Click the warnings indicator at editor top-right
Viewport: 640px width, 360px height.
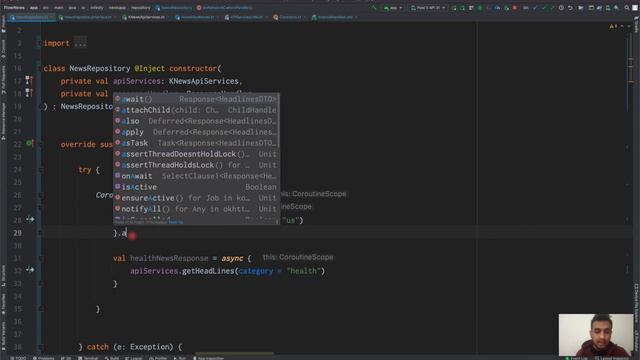(x=613, y=27)
